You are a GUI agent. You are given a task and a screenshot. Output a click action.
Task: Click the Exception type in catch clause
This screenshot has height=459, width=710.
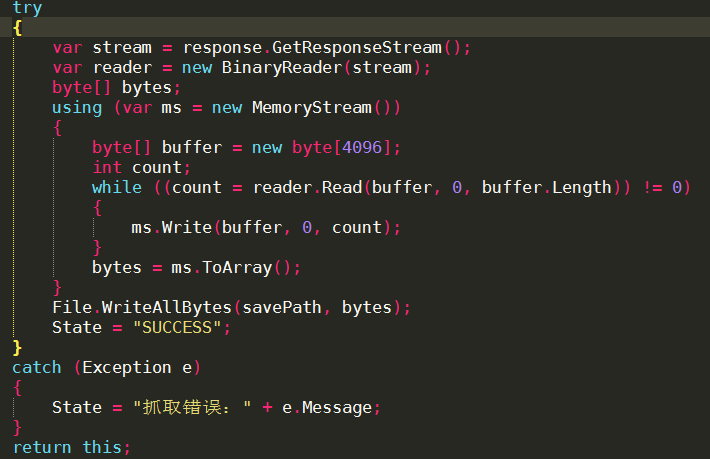pos(127,367)
